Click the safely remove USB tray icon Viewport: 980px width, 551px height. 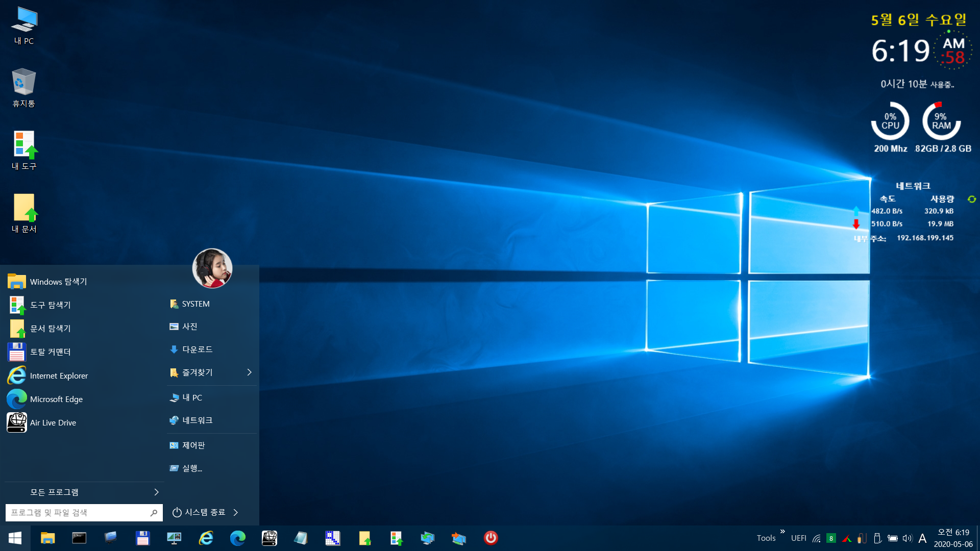pos(877,538)
